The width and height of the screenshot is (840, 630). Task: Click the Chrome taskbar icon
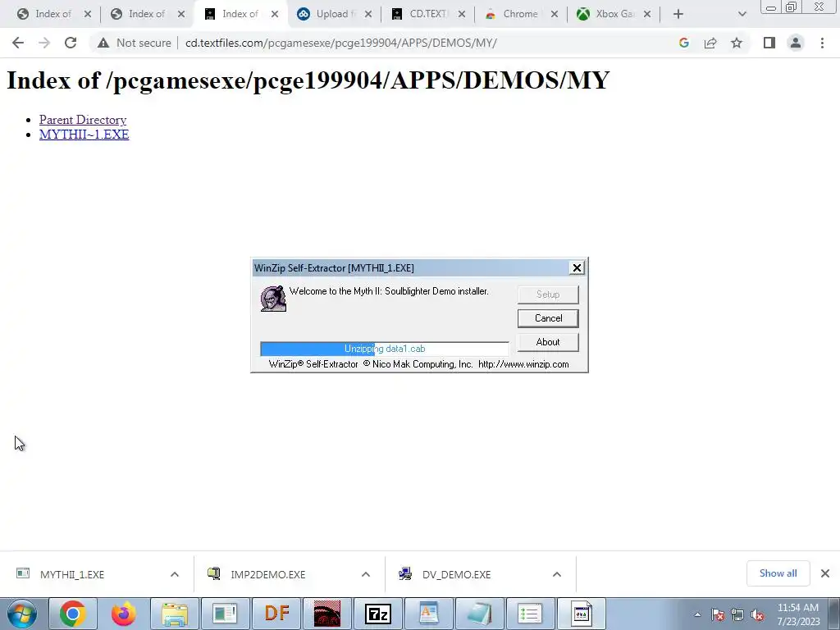pyautogui.click(x=73, y=614)
